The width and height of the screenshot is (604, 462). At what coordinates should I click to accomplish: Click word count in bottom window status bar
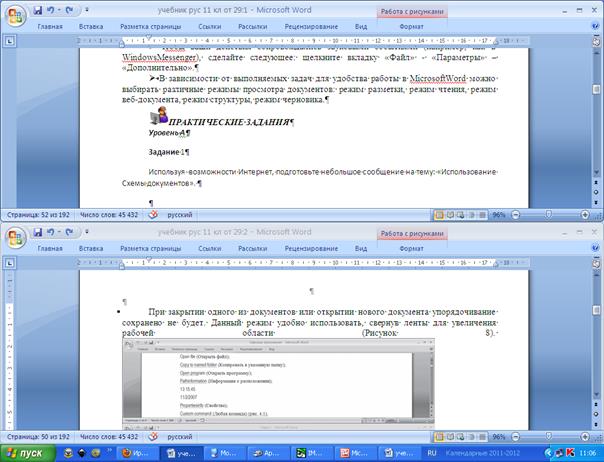point(109,437)
